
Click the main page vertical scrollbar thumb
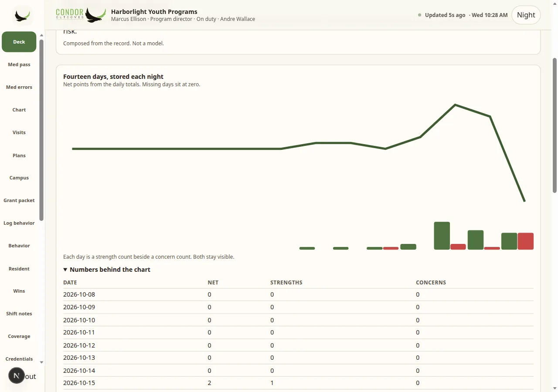[555, 125]
